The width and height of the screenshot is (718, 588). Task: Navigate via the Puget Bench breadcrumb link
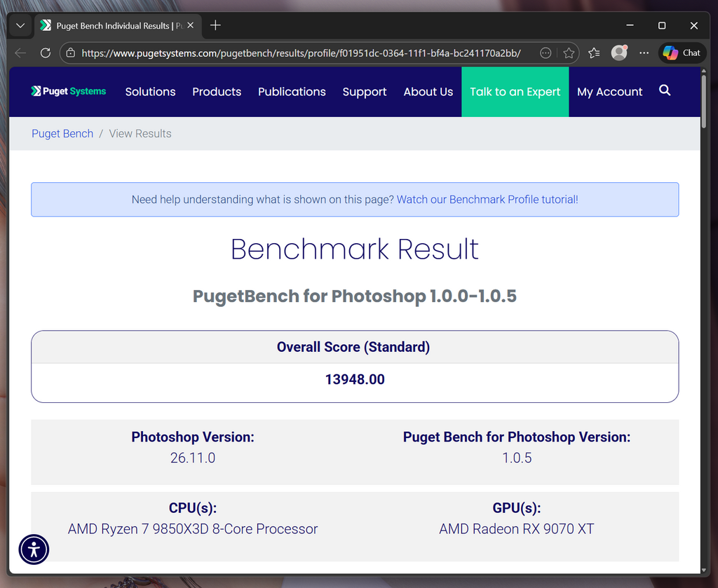tap(62, 133)
